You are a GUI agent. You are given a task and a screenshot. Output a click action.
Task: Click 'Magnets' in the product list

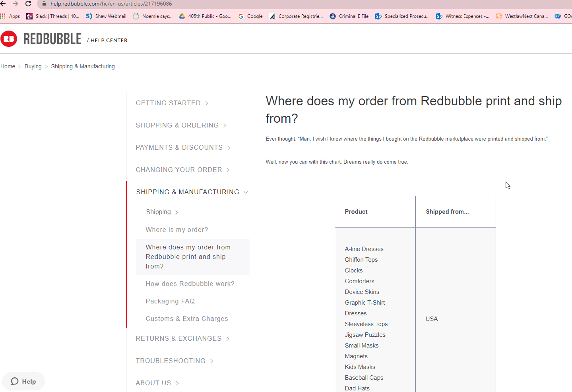pyautogui.click(x=356, y=356)
